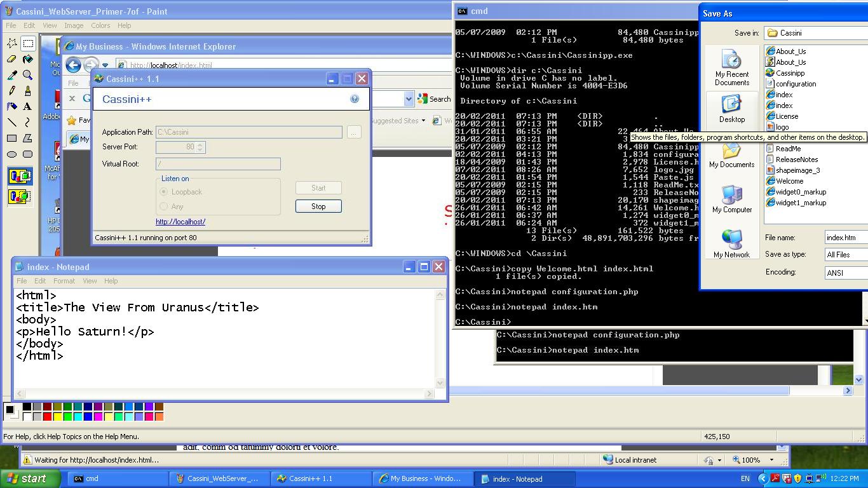Open the Save as type dropdown
Image resolution: width=868 pixels, height=488 pixels.
point(846,254)
